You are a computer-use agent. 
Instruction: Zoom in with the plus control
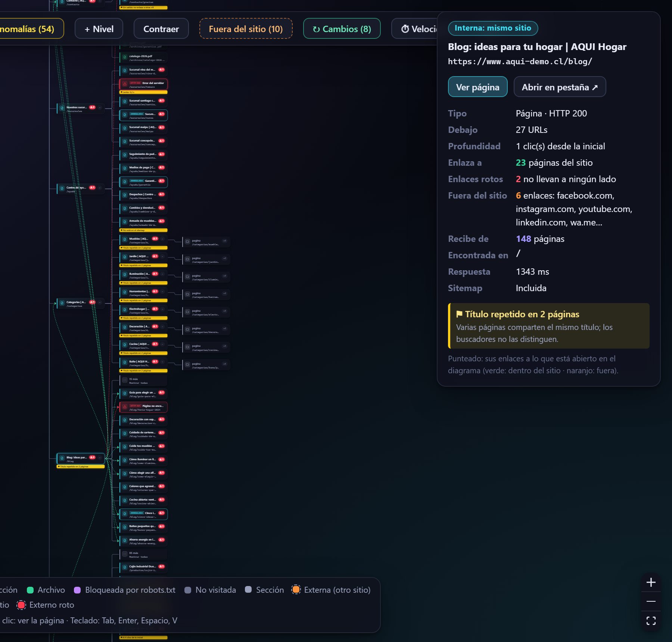651,582
